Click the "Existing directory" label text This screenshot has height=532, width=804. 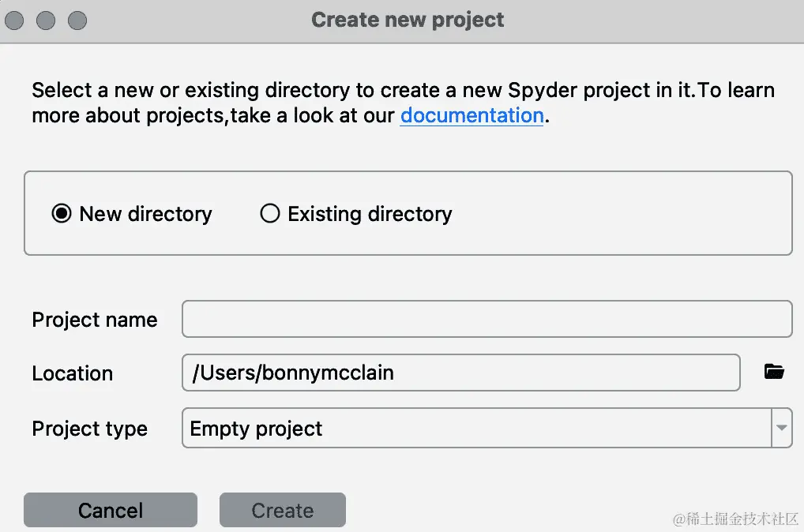[x=370, y=214]
